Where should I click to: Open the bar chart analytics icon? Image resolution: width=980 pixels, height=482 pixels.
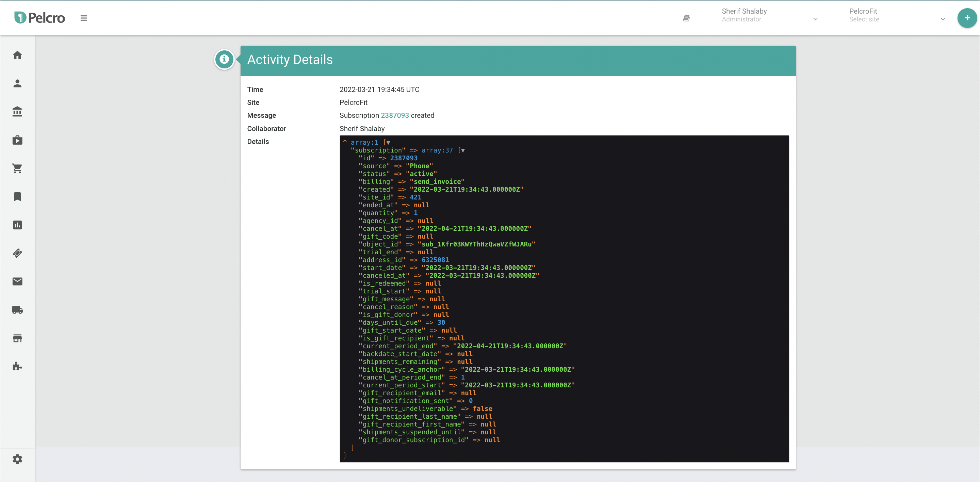coord(17,225)
